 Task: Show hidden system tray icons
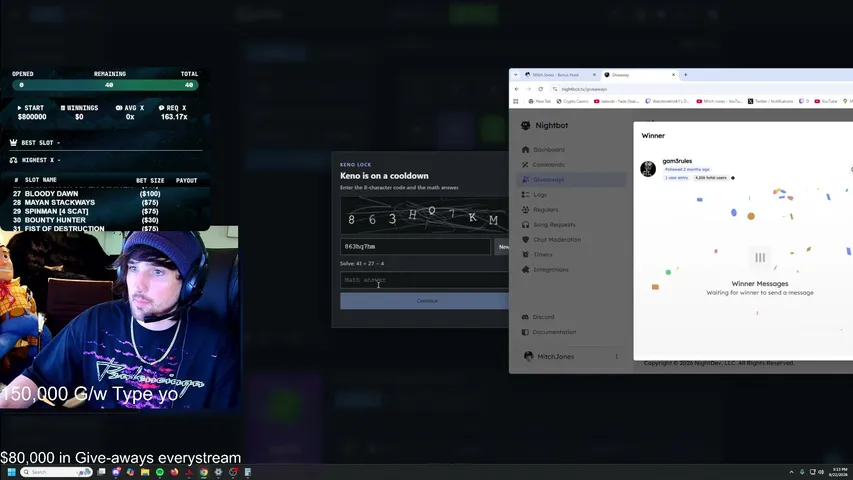(x=792, y=472)
